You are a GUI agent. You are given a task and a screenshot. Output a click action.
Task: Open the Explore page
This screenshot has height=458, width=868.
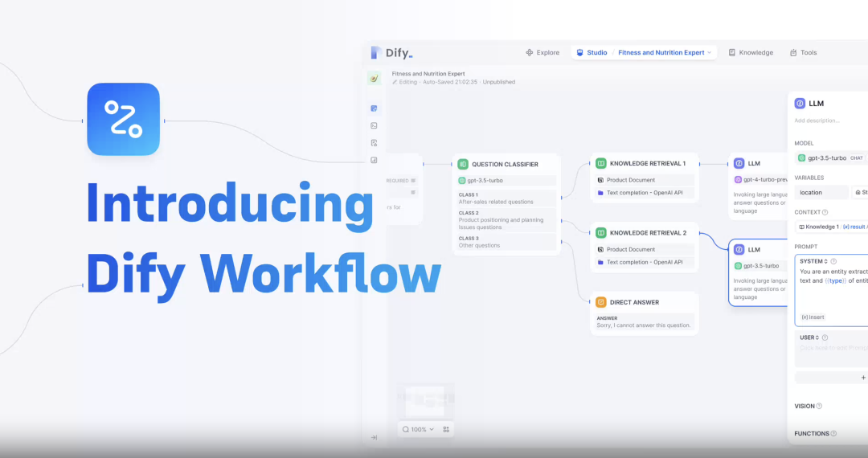[x=542, y=52]
